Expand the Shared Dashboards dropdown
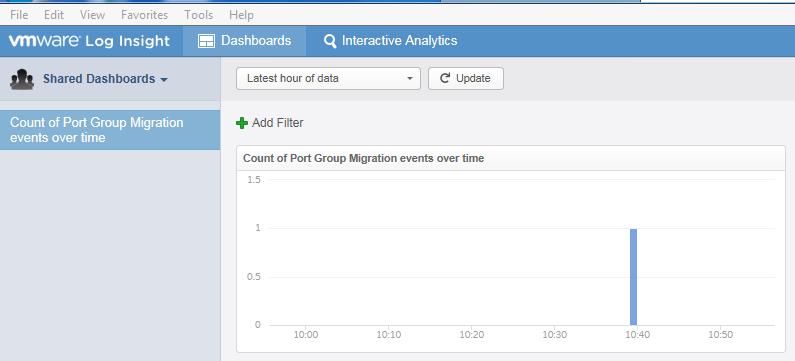 [x=105, y=79]
